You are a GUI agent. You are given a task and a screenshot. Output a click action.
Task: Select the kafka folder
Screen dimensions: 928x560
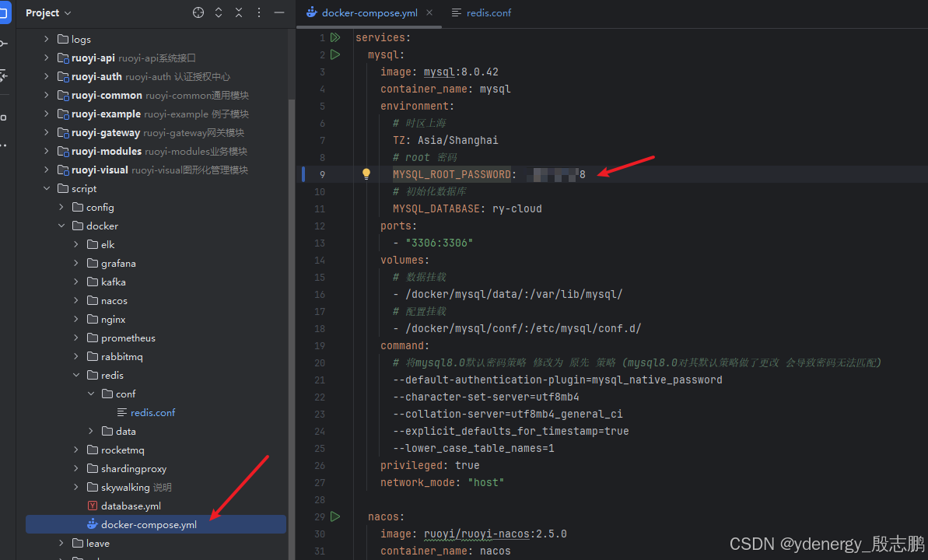click(106, 282)
